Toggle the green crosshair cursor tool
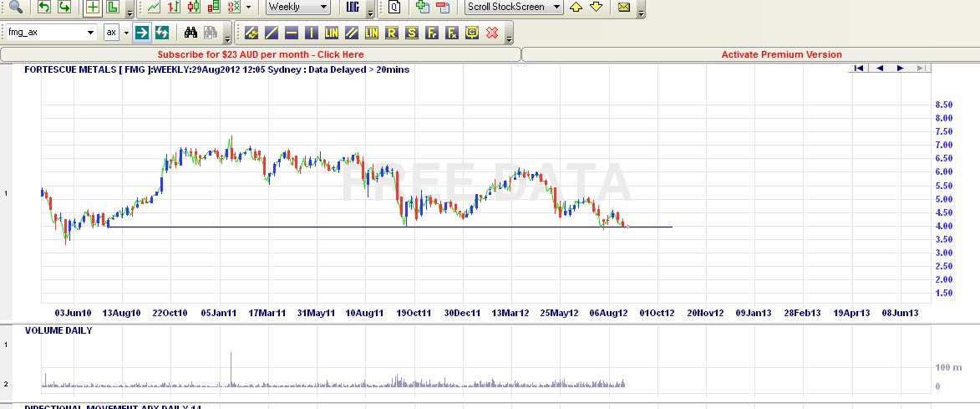980x409 pixels. (93, 7)
